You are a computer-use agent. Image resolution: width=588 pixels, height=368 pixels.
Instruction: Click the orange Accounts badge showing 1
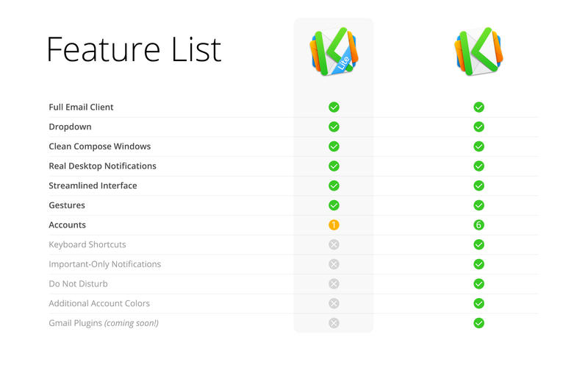[334, 225]
